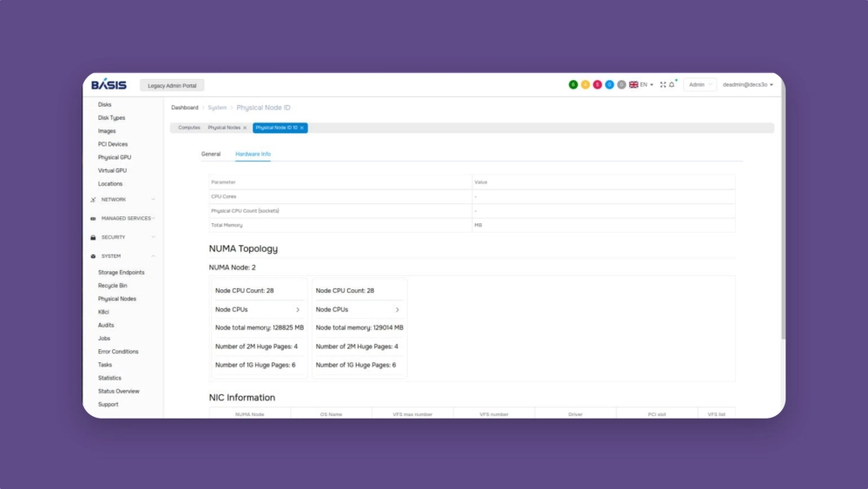The height and width of the screenshot is (489, 868).
Task: Click the 'CPU Cores' parameter row
Action: (472, 196)
